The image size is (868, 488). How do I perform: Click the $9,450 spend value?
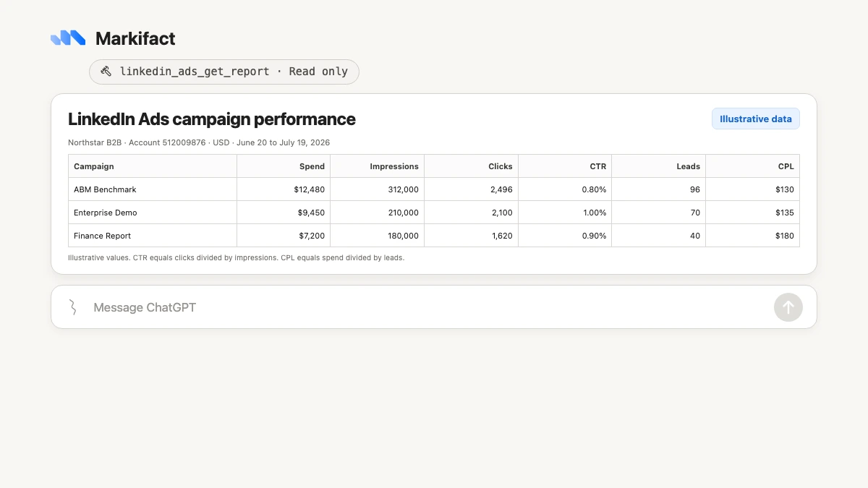[x=312, y=213]
